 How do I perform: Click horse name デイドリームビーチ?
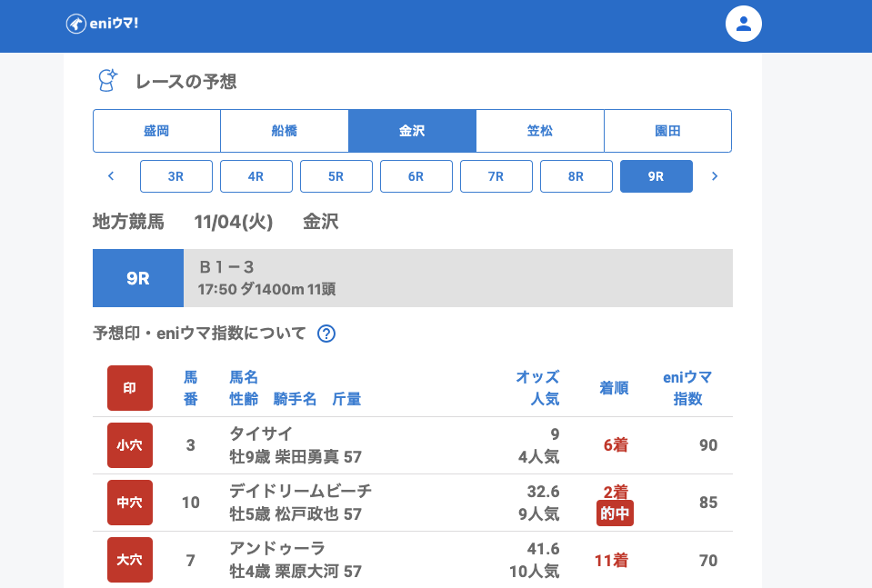301,492
